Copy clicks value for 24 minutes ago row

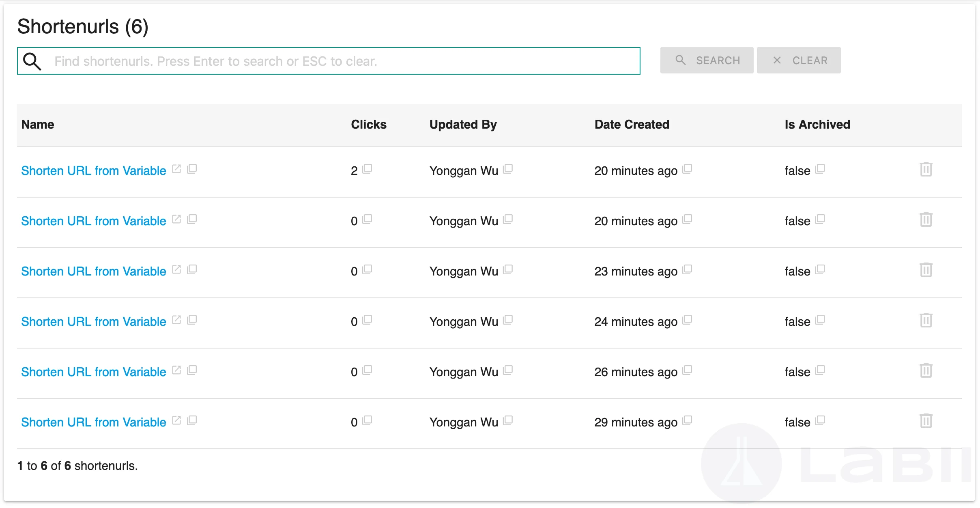coord(367,320)
